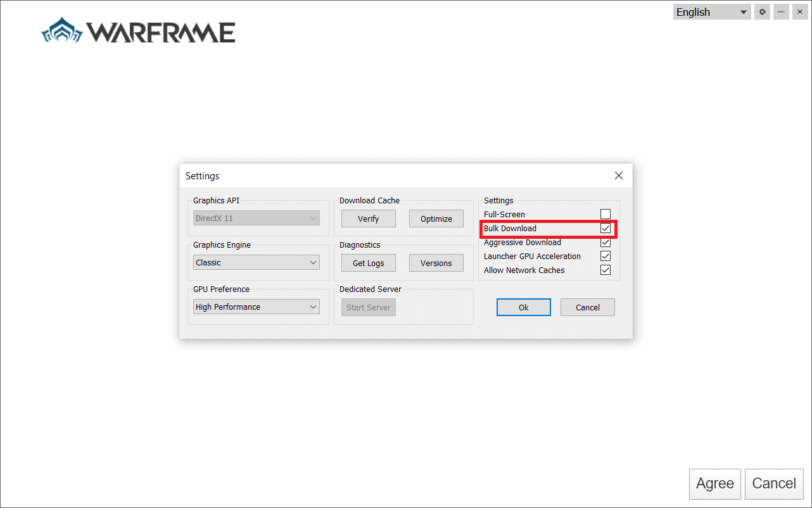Open GPU Preference High Performance dropdown
812x508 pixels.
[x=257, y=307]
